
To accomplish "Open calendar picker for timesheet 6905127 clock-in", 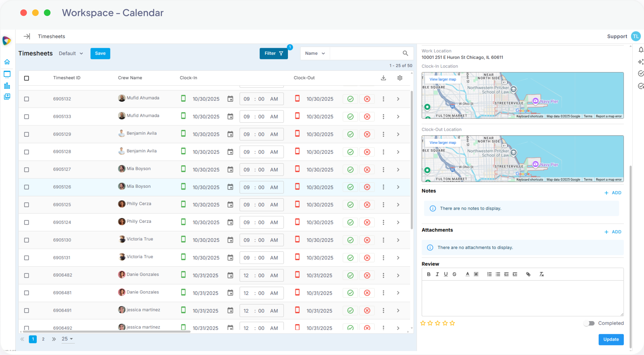I will [x=230, y=170].
